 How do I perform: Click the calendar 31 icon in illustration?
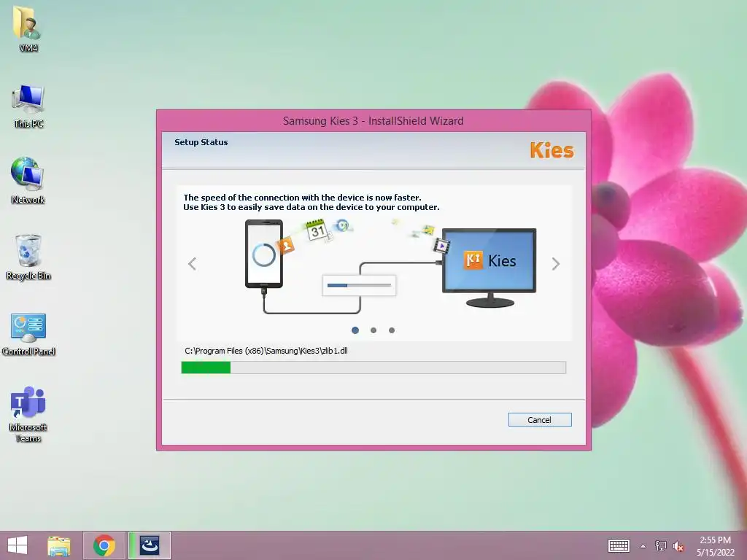coord(317,230)
